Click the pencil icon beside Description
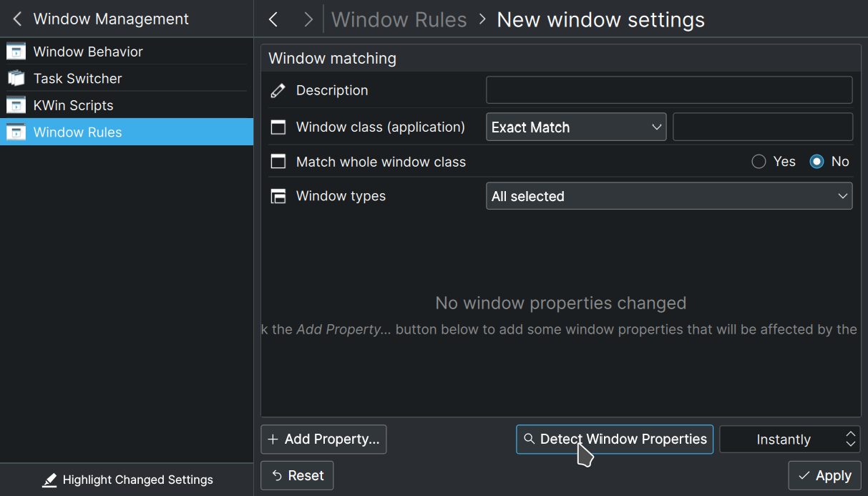Viewport: 868px width, 496px height. pyautogui.click(x=278, y=90)
